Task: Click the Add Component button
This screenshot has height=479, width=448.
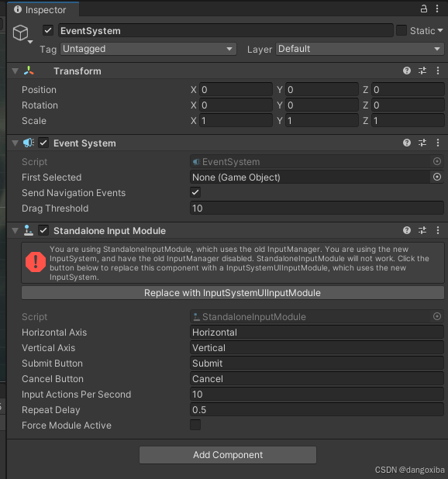Action: coord(228,455)
